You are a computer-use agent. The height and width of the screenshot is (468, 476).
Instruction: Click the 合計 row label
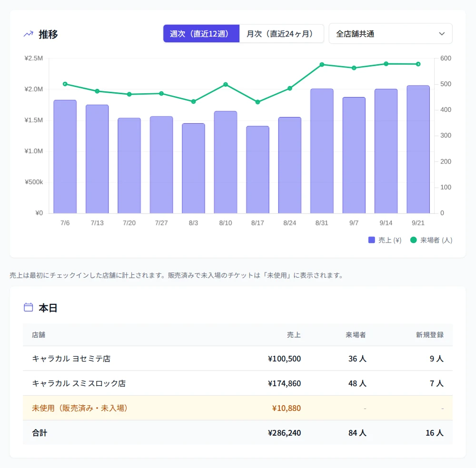(x=40, y=433)
